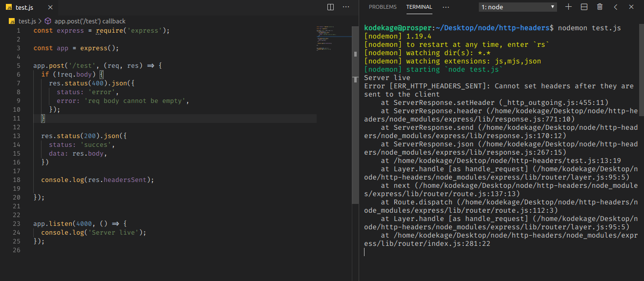Click the left chevron panel icon
The width and height of the screenshot is (644, 281).
[615, 7]
